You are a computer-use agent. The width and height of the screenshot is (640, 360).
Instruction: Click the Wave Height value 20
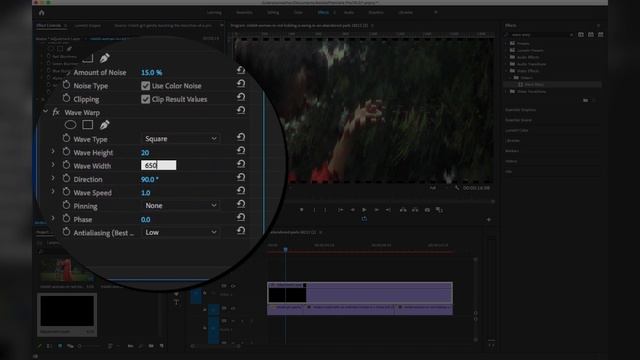145,153
